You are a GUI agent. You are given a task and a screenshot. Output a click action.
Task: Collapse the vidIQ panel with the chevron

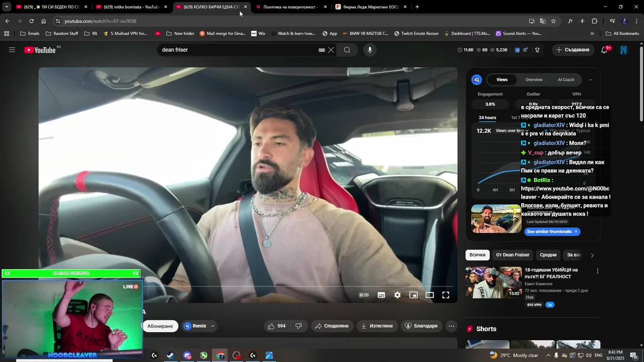[x=591, y=79]
